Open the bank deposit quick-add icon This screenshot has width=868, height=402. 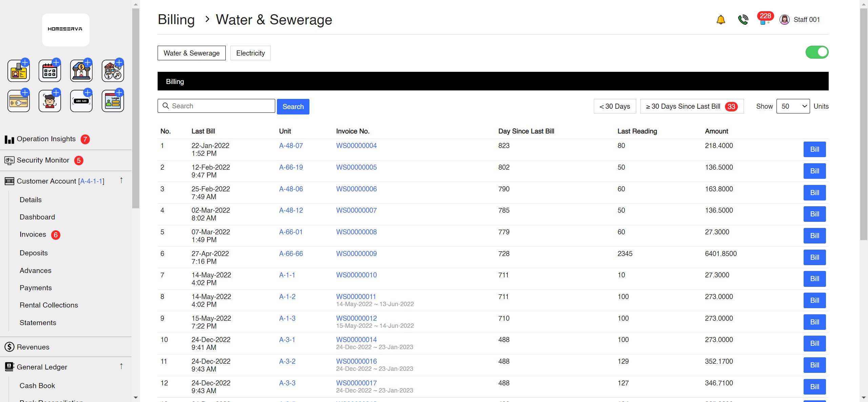point(81,70)
